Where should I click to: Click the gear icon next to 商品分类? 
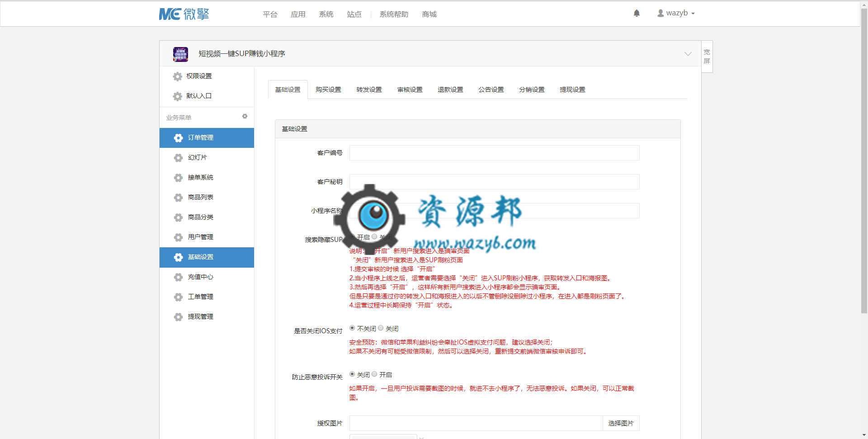coord(179,217)
